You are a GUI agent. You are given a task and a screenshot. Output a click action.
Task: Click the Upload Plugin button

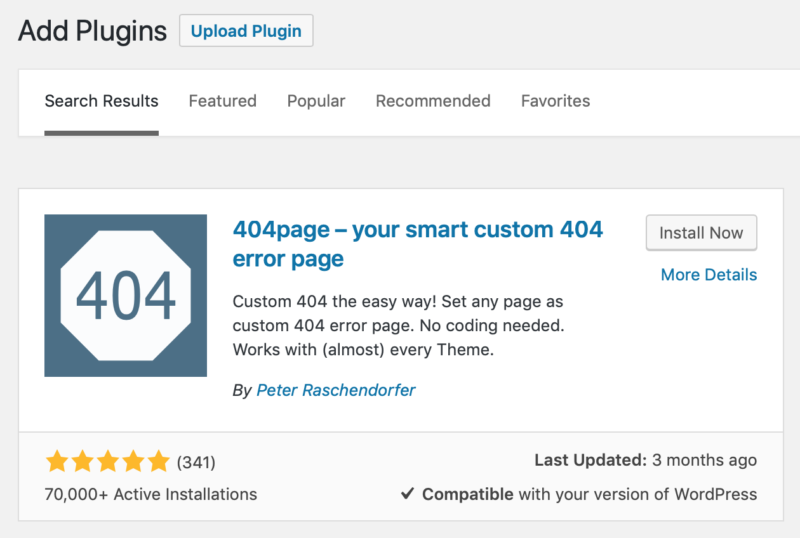point(246,31)
